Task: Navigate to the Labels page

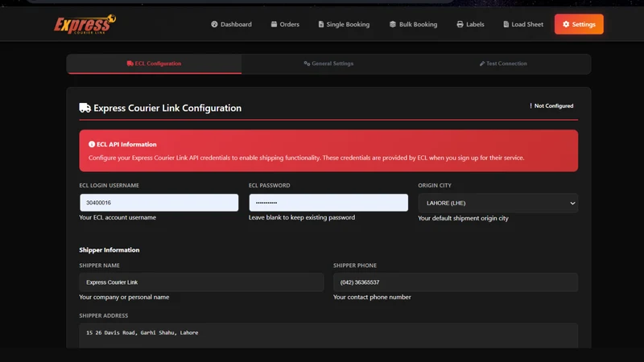Action: [x=470, y=24]
